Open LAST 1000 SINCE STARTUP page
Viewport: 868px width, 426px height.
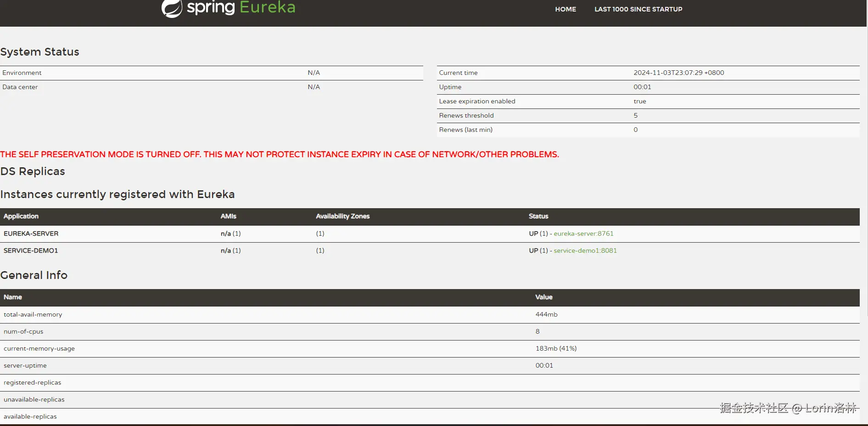click(638, 9)
